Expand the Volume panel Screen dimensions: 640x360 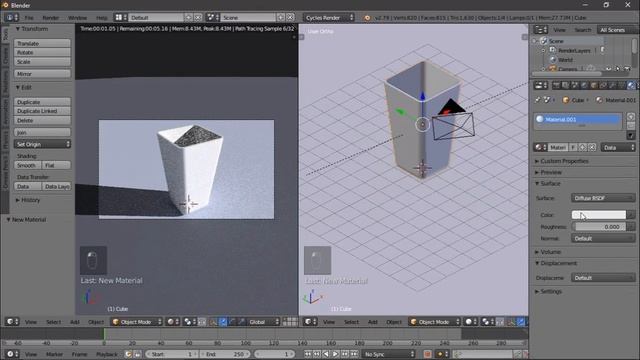click(548, 252)
